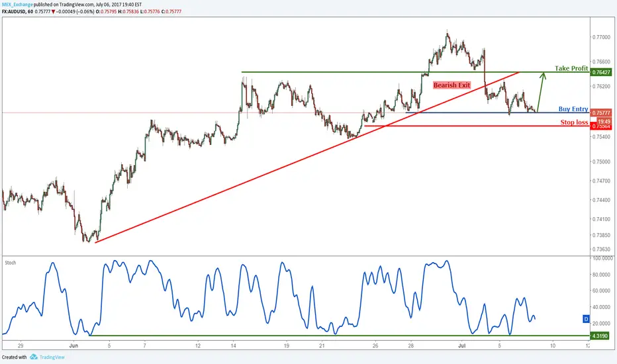Click the 0.76600 price axis label
The height and width of the screenshot is (364, 617).
click(601, 62)
